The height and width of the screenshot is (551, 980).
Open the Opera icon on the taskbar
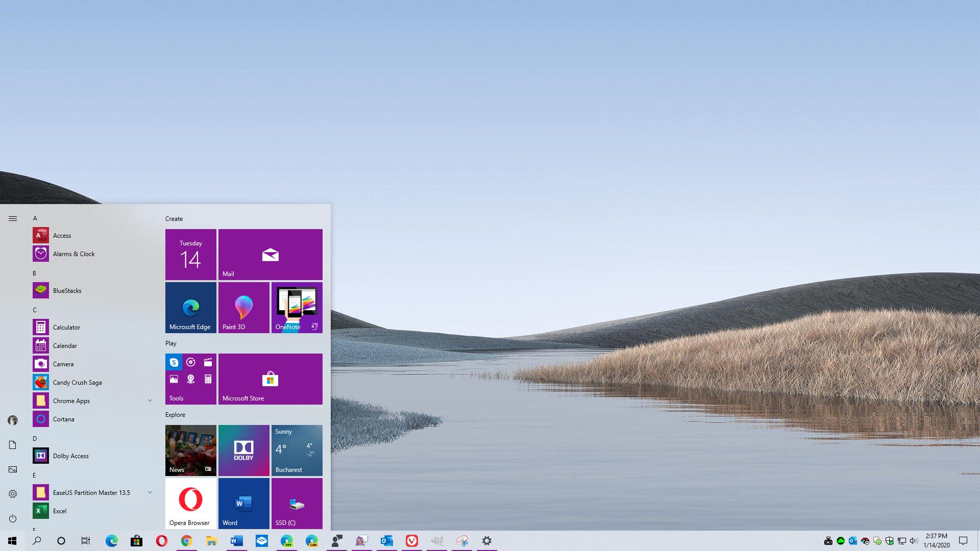point(161,541)
